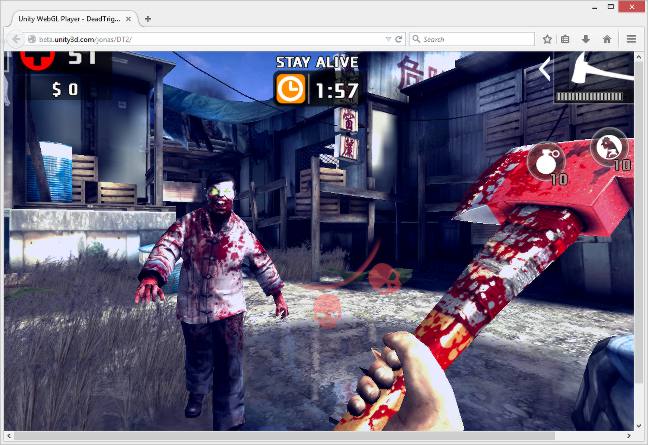
Task: Click the site identity globe icon
Action: coord(31,39)
